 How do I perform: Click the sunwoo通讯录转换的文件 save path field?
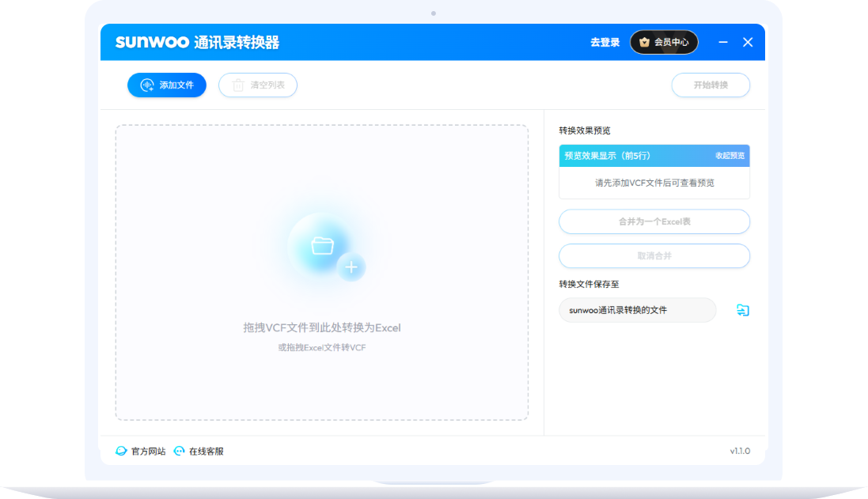tap(637, 309)
